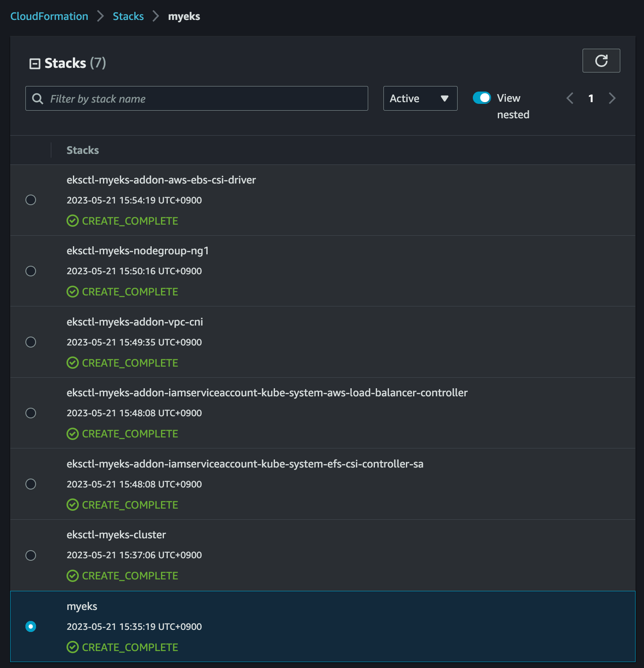Click CREATE_COMPLETE status text of myeks stack
The height and width of the screenshot is (668, 644).
click(x=130, y=647)
